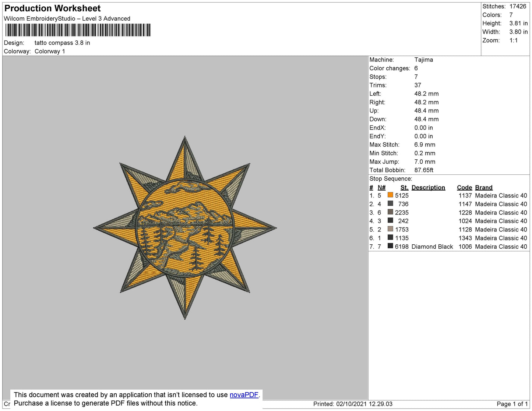532x411 pixels.
Task: Select the dark gray swatch for code 1147
Action: coord(390,203)
